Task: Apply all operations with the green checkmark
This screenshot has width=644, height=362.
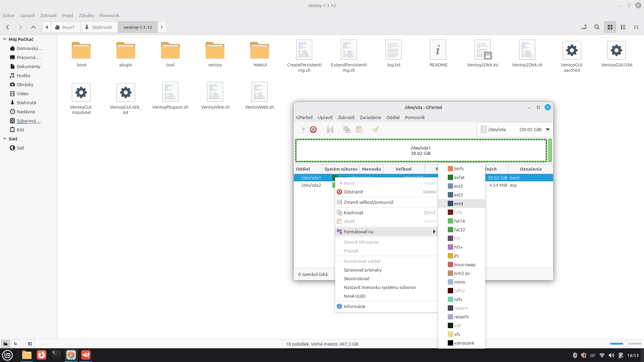Action: 376,129
